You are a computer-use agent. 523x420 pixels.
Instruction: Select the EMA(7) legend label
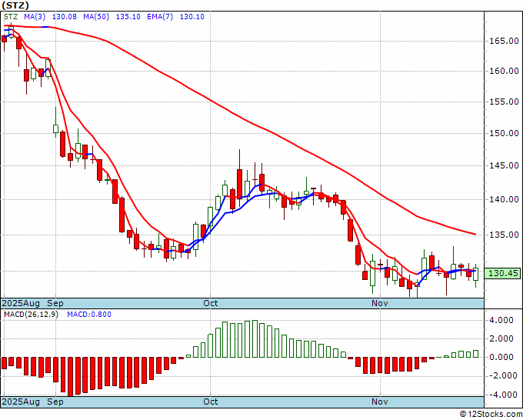[x=160, y=17]
